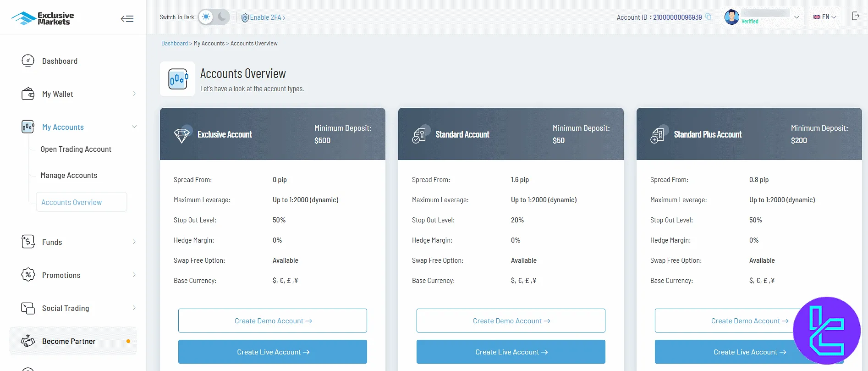
Task: Copy the Account ID with copy icon
Action: point(708,17)
